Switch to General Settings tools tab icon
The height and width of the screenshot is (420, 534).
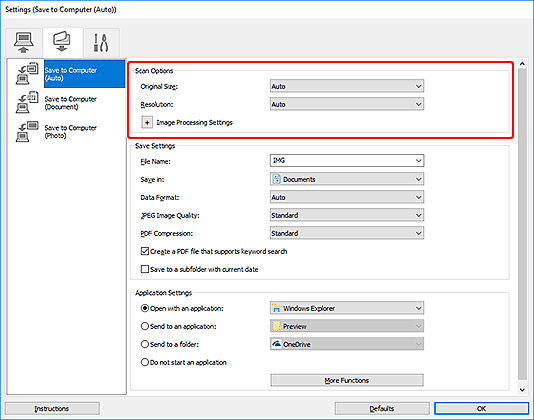pyautogui.click(x=101, y=43)
